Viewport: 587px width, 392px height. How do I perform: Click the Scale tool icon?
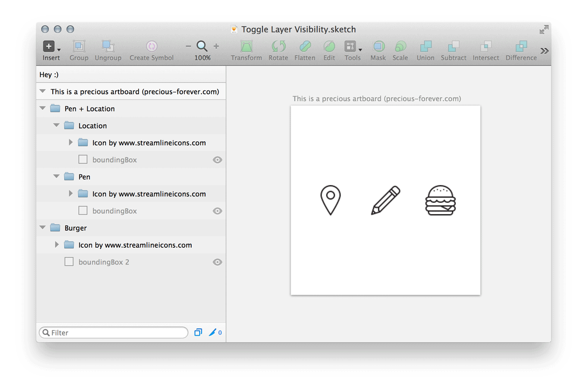click(x=400, y=46)
